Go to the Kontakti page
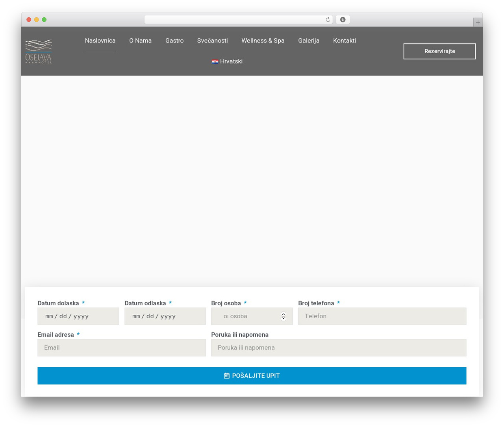Viewport: 504px width, 427px height. pos(345,41)
